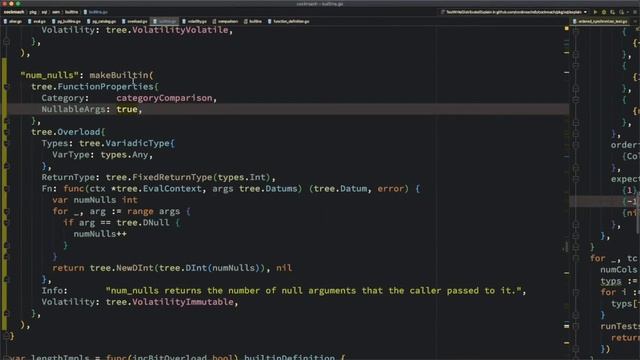This screenshot has height=360, width=640.
Task: Click numNulls++ statement
Action: (100, 234)
